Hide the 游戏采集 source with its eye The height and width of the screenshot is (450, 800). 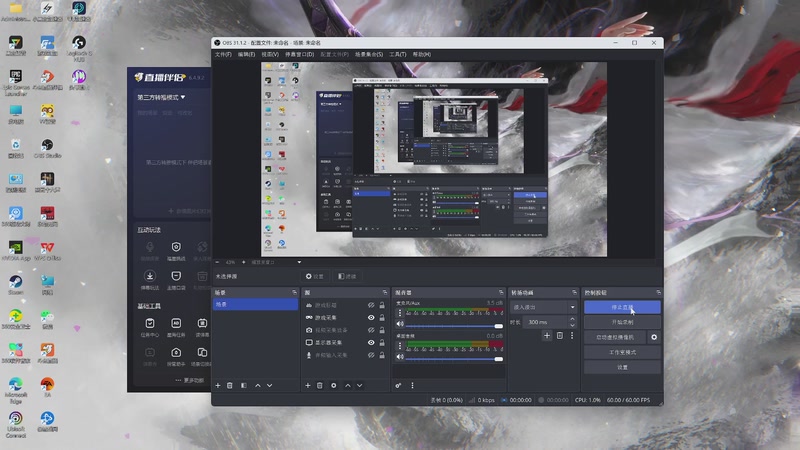(371, 317)
